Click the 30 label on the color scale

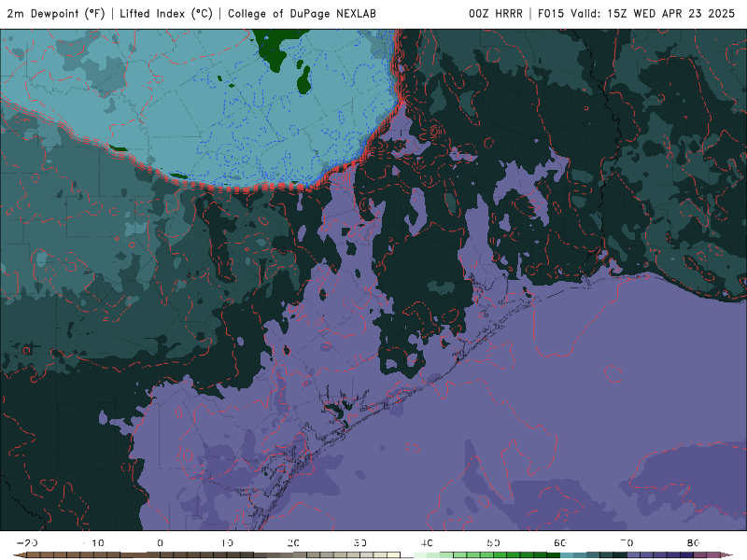pos(360,543)
